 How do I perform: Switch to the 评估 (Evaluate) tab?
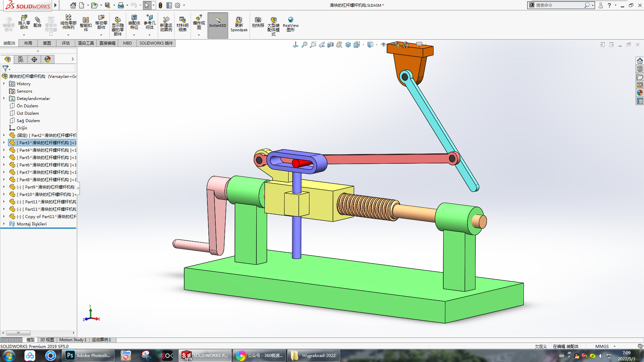click(x=66, y=43)
